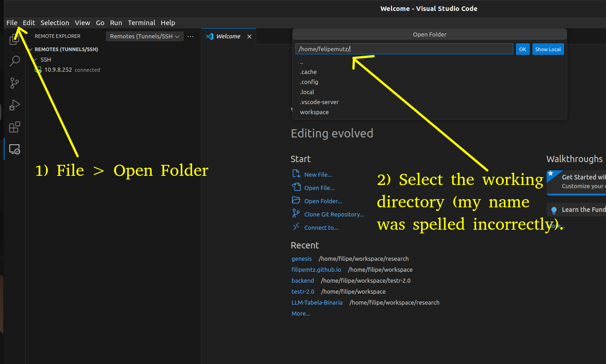
Task: Click the /home/felipemutz/ folder path field
Action: [404, 49]
